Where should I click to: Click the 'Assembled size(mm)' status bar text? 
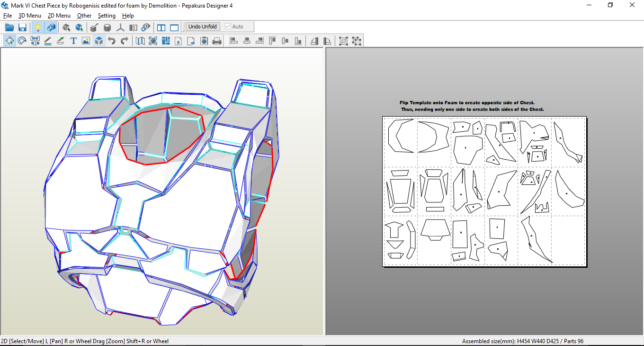523,341
